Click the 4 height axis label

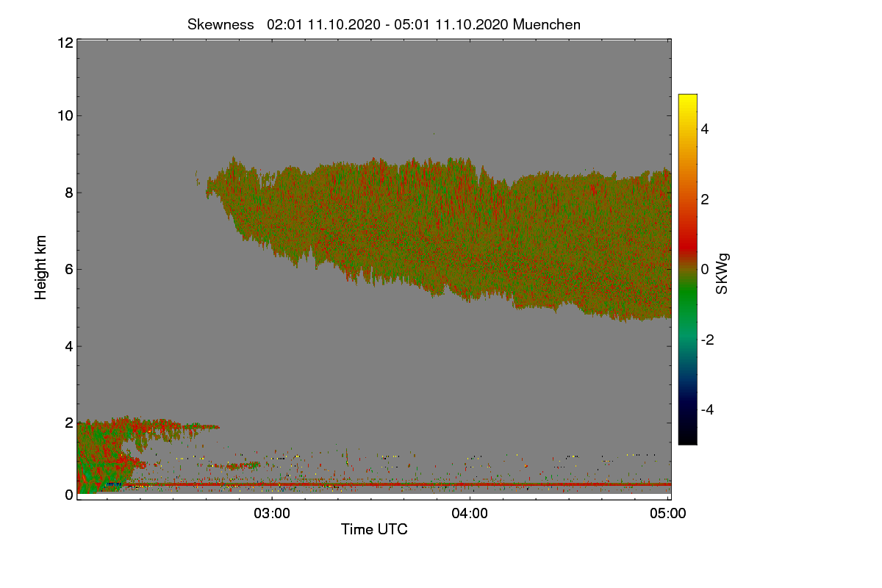[68, 346]
